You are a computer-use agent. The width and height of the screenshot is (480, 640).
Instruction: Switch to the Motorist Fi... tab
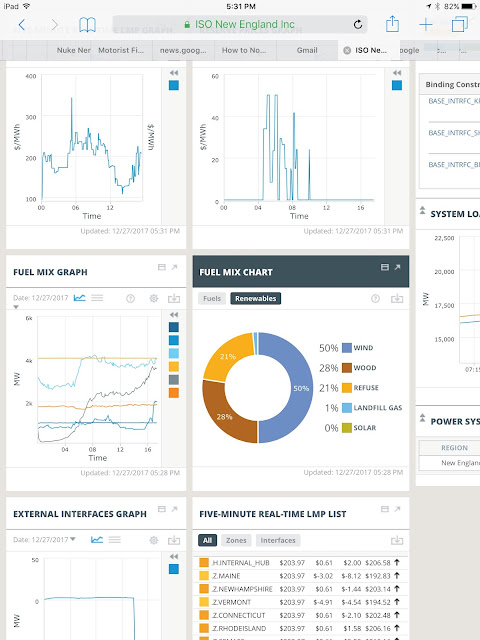click(x=121, y=50)
